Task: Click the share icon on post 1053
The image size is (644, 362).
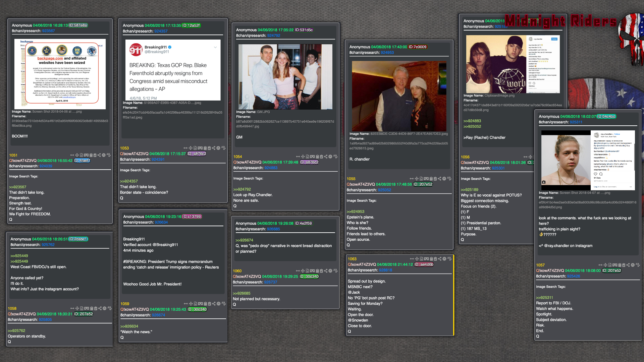Action: (214, 148)
